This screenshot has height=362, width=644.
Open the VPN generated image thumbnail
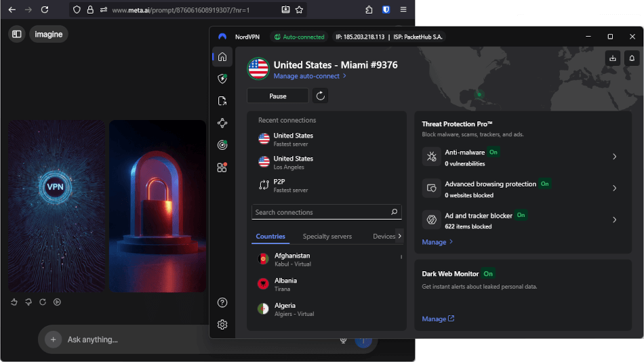(57, 206)
